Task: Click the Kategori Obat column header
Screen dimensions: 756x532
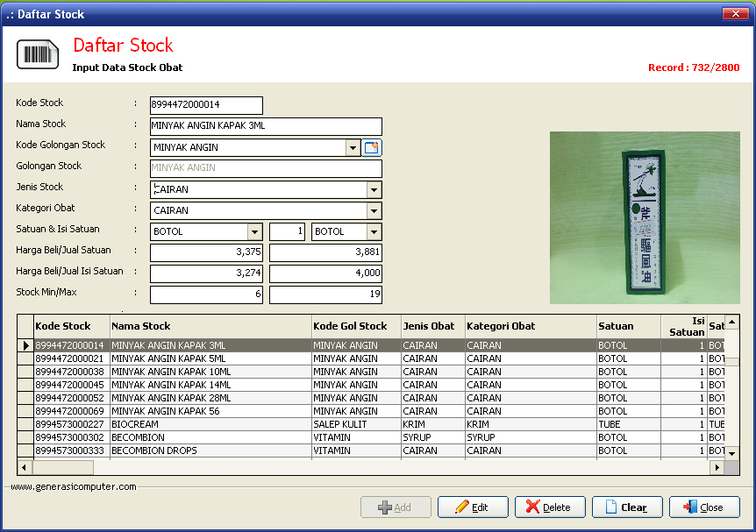Action: tap(530, 326)
